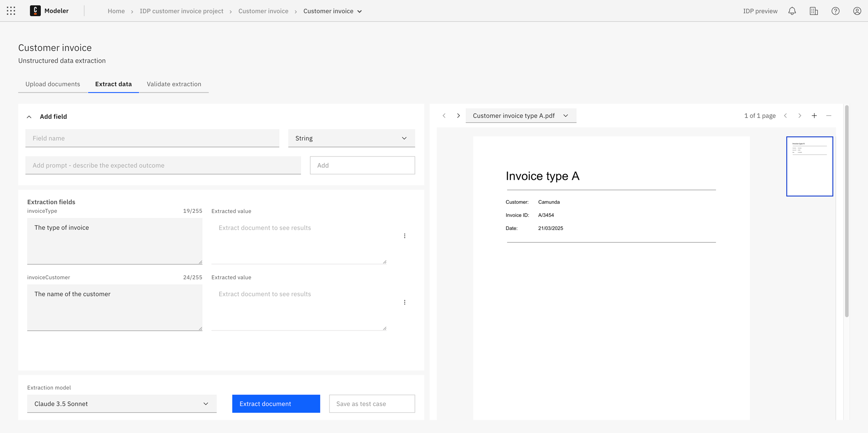Switch to the Validate extraction tab
Image resolution: width=868 pixels, height=433 pixels.
[174, 84]
